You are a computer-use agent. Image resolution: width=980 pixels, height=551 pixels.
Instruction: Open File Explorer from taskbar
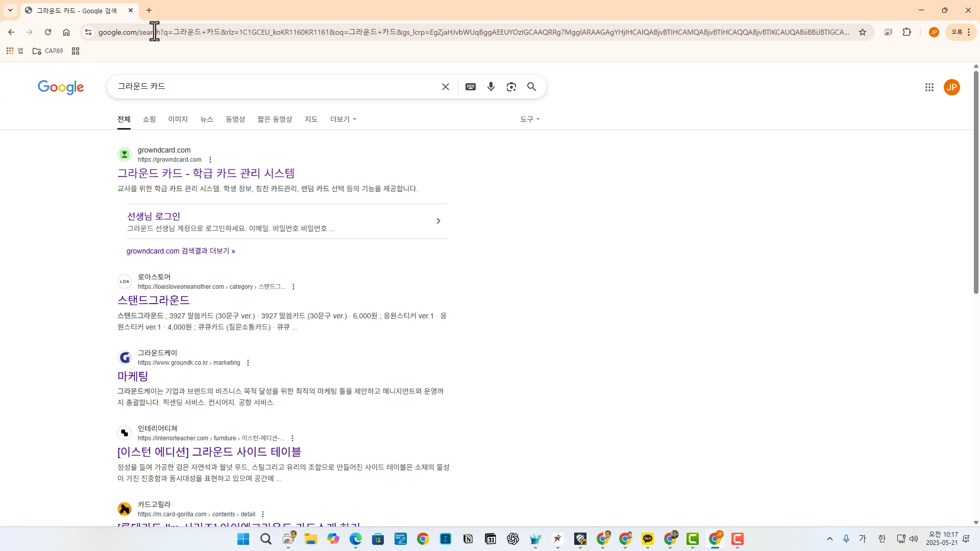coord(311,539)
